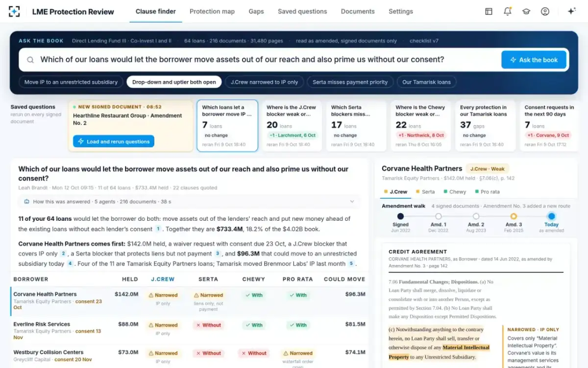Select the Westbury Collision Centers row
588x368 pixels.
click(x=189, y=356)
